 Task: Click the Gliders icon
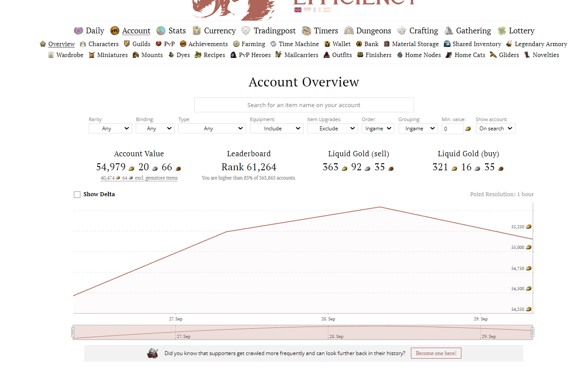(x=494, y=55)
